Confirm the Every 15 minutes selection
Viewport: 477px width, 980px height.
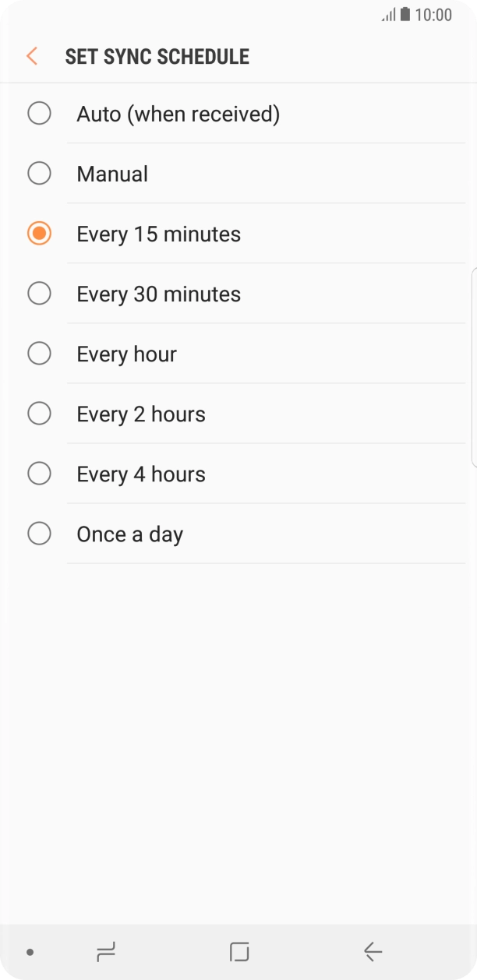point(39,233)
